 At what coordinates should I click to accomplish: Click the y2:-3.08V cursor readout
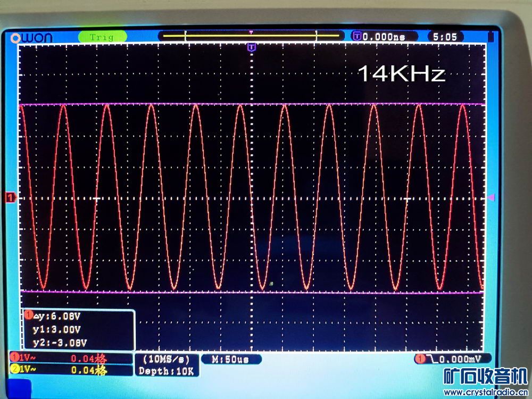(x=60, y=343)
